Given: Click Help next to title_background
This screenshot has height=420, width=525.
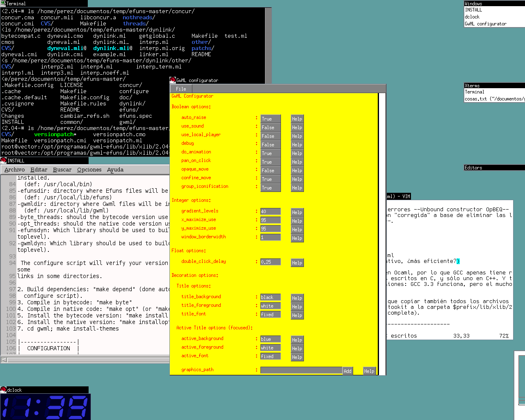Looking at the screenshot, I should [297, 298].
